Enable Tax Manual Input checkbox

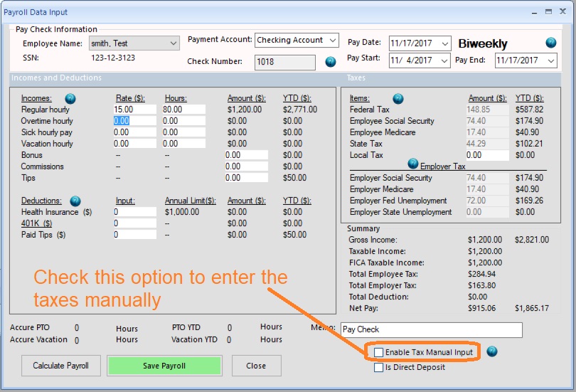tap(379, 352)
